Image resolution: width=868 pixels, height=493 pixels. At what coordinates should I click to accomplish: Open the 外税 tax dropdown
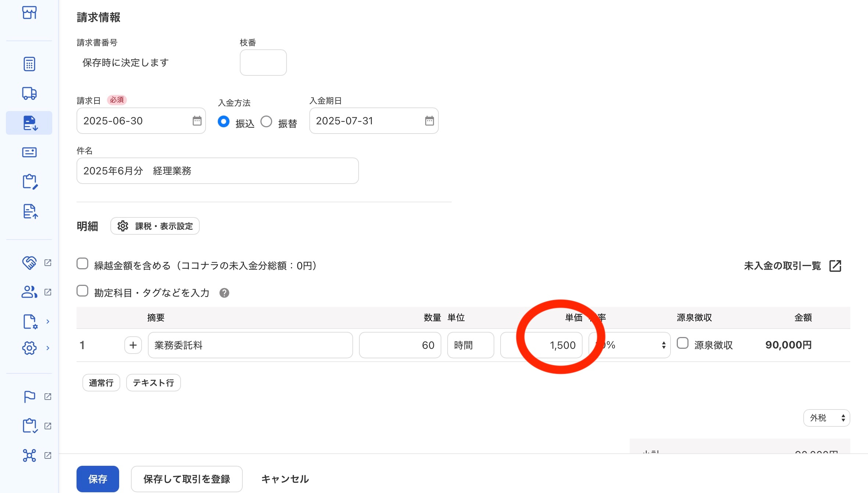point(826,418)
